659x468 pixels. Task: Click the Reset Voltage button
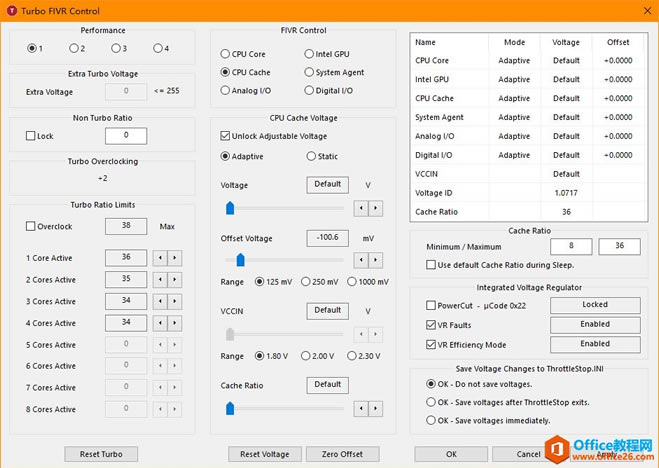265,454
